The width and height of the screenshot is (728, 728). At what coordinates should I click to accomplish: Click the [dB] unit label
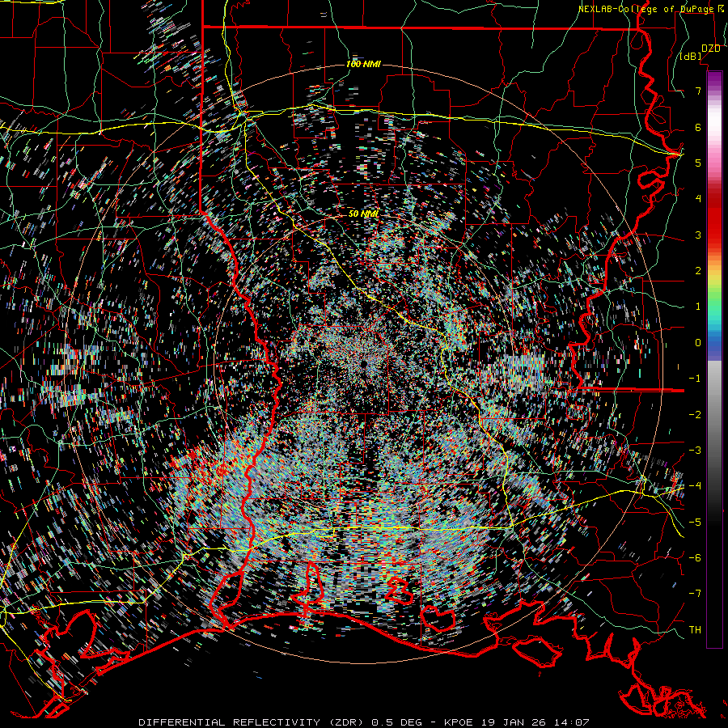tap(691, 56)
